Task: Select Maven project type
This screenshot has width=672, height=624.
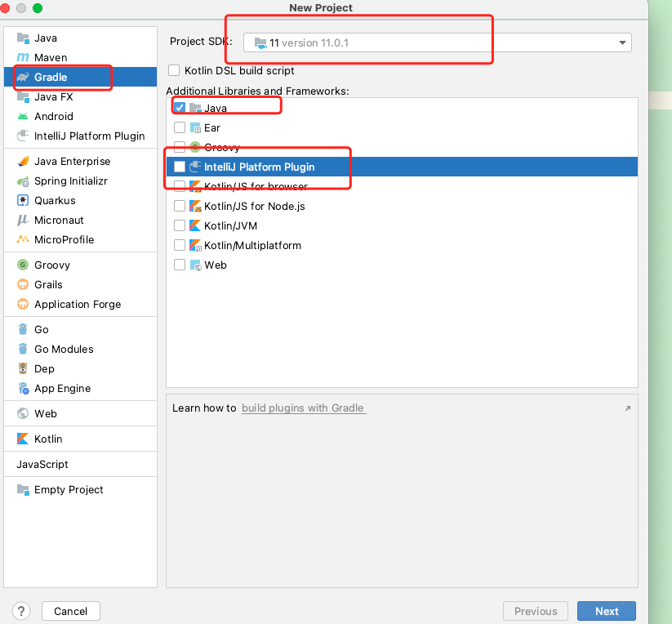Action: pos(80,57)
